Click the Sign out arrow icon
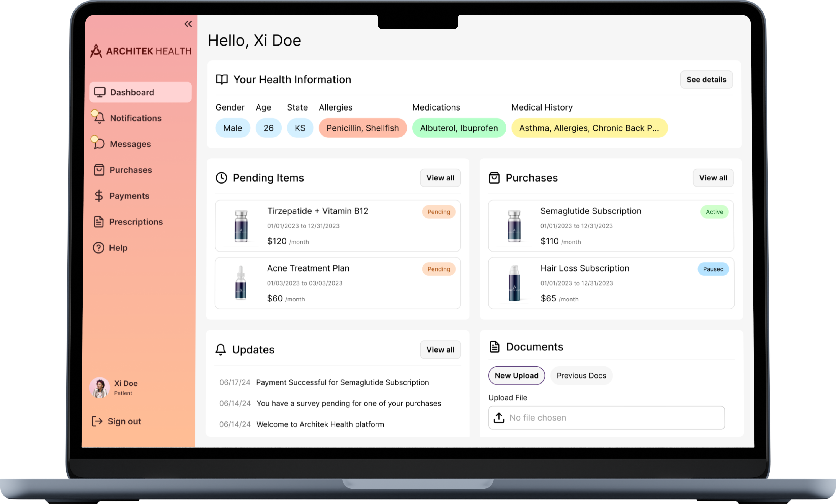The image size is (836, 504). pyautogui.click(x=97, y=421)
